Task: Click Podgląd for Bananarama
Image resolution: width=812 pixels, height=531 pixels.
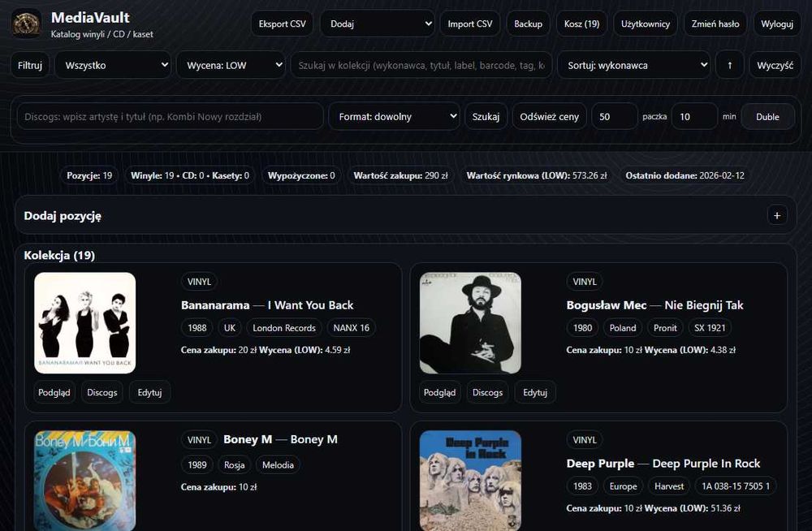Action: point(54,392)
